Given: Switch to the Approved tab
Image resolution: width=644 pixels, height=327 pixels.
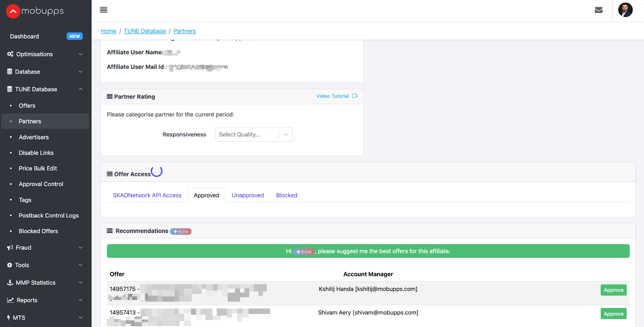Looking at the screenshot, I should tap(206, 195).
